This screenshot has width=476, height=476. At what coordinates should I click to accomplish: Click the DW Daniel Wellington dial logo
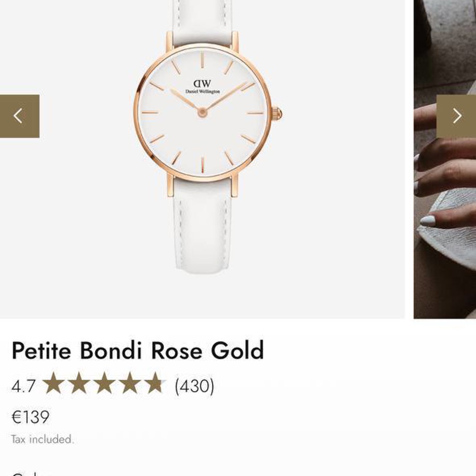pyautogui.click(x=203, y=86)
